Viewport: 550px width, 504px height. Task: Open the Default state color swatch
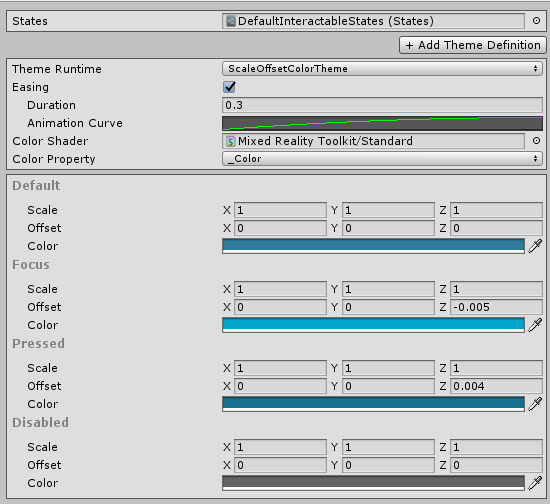tap(373, 246)
